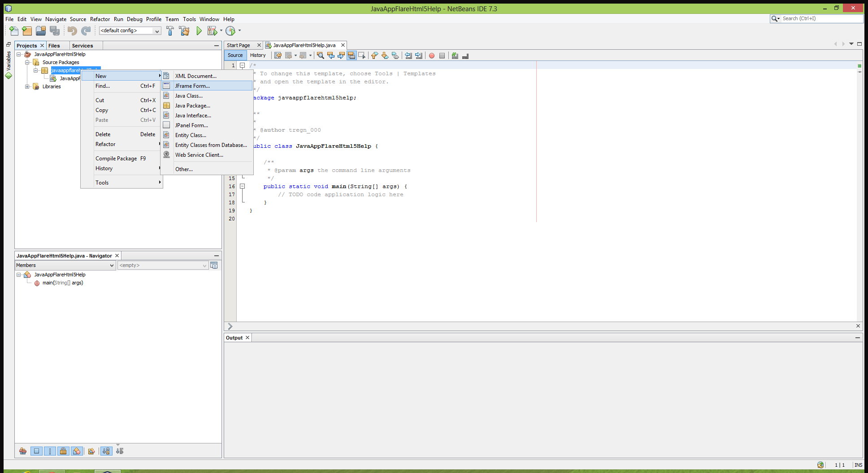The image size is (868, 473).
Task: Collapse the JavaAppFlareHtml5Help class in Navigator
Action: coord(19,275)
